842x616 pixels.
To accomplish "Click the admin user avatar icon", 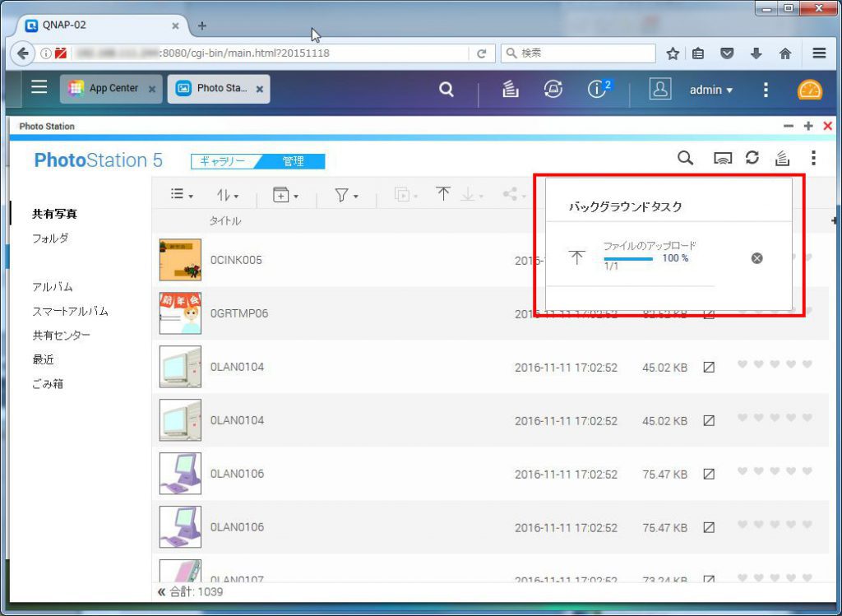I will pyautogui.click(x=660, y=89).
